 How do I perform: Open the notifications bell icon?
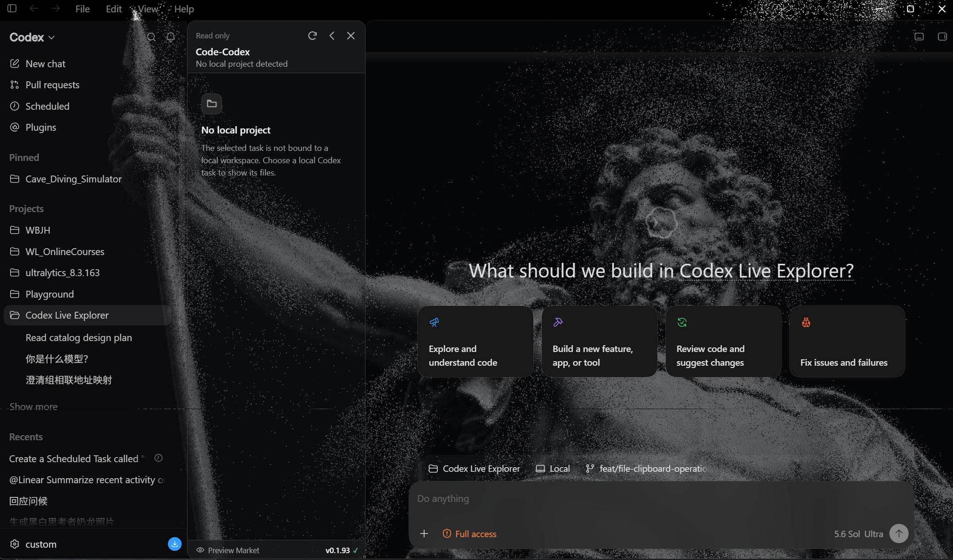171,37
